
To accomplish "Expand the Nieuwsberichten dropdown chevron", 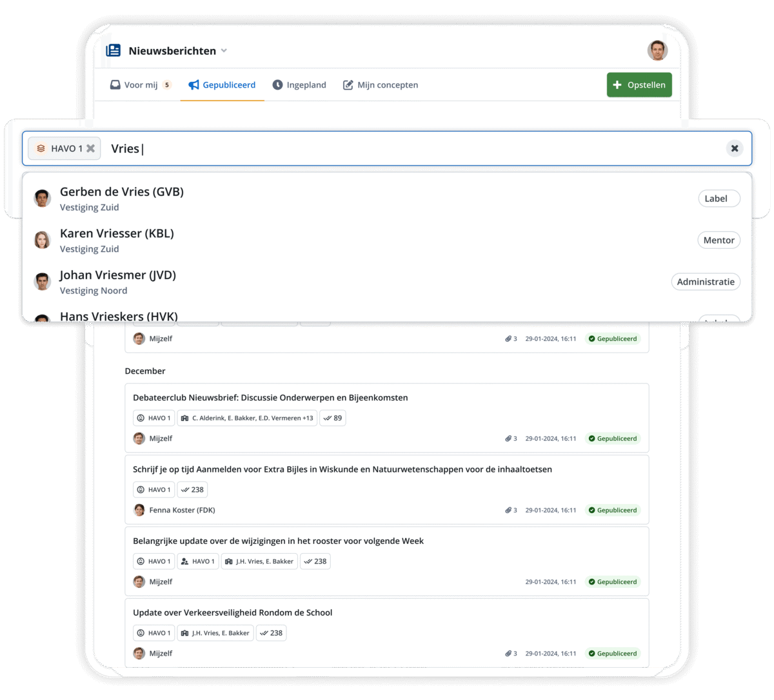I will coord(224,50).
